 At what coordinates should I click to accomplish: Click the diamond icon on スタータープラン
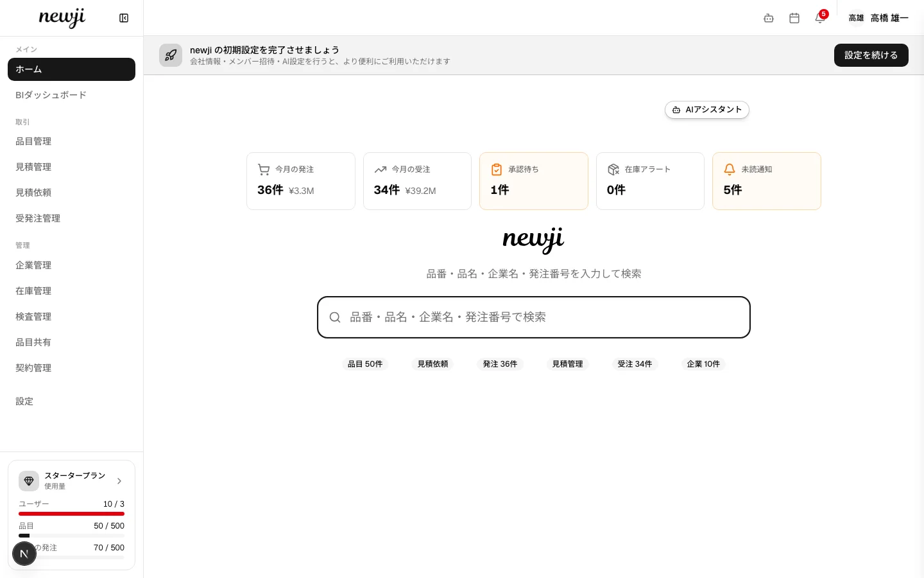[x=29, y=481]
